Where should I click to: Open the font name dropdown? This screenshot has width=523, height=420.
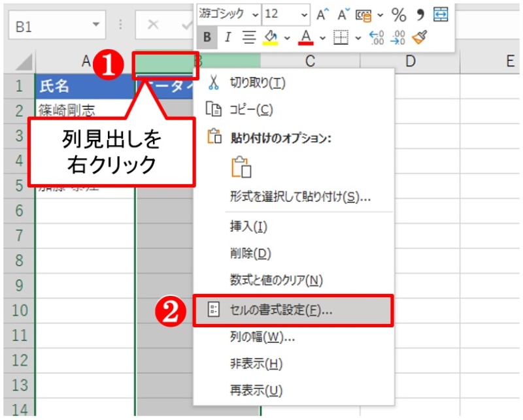click(x=255, y=13)
